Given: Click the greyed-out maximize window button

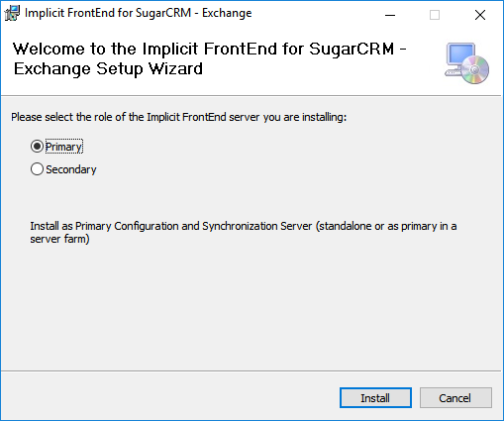Looking at the screenshot, I should coord(435,15).
